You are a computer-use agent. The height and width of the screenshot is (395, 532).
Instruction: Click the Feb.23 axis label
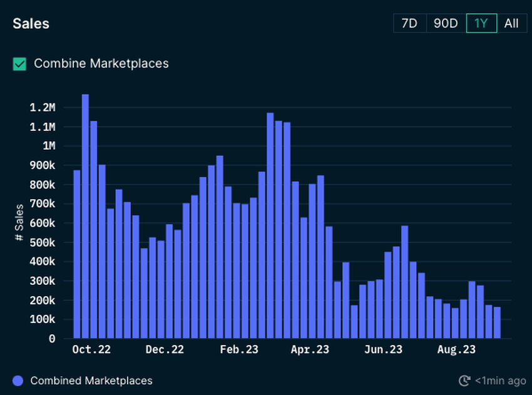click(238, 349)
